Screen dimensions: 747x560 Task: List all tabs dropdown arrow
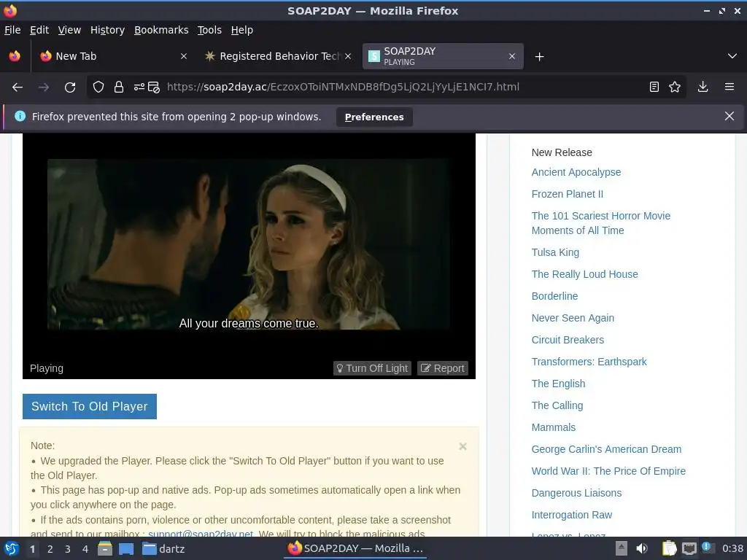click(732, 56)
